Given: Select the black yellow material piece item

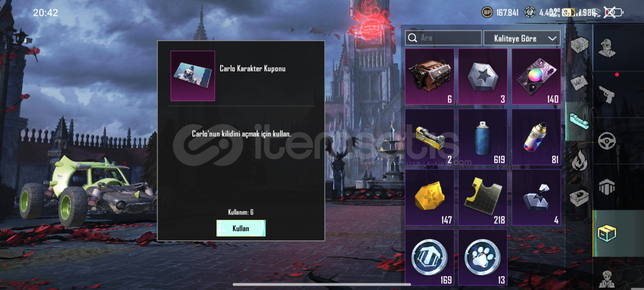Looking at the screenshot, I should tap(482, 197).
